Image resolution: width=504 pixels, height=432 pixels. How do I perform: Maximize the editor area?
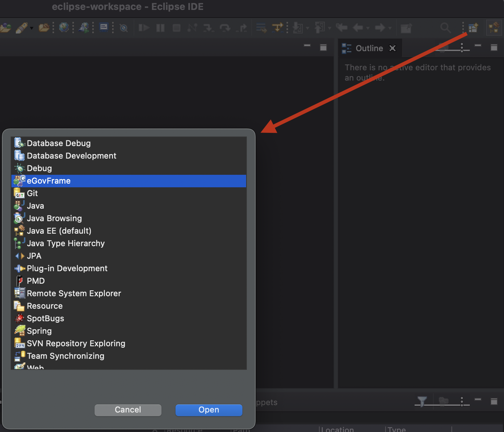pyautogui.click(x=323, y=47)
